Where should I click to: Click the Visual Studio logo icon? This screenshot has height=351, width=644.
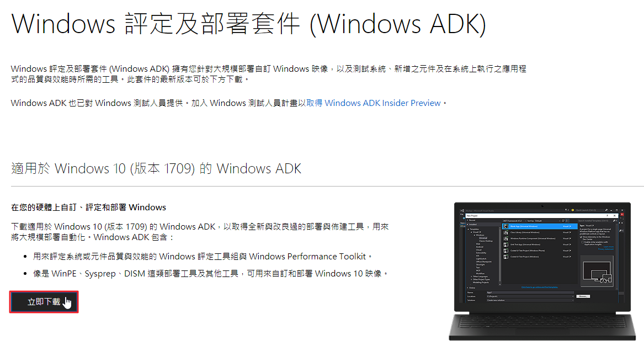pyautogui.click(x=462, y=211)
